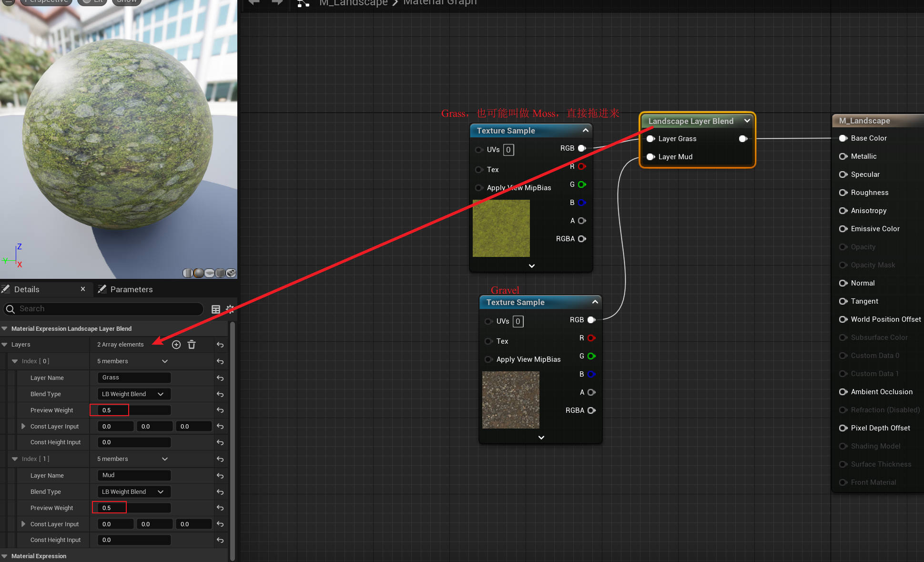This screenshot has width=924, height=562.
Task: Switch preview mesh to cylinder
Action: click(x=188, y=273)
